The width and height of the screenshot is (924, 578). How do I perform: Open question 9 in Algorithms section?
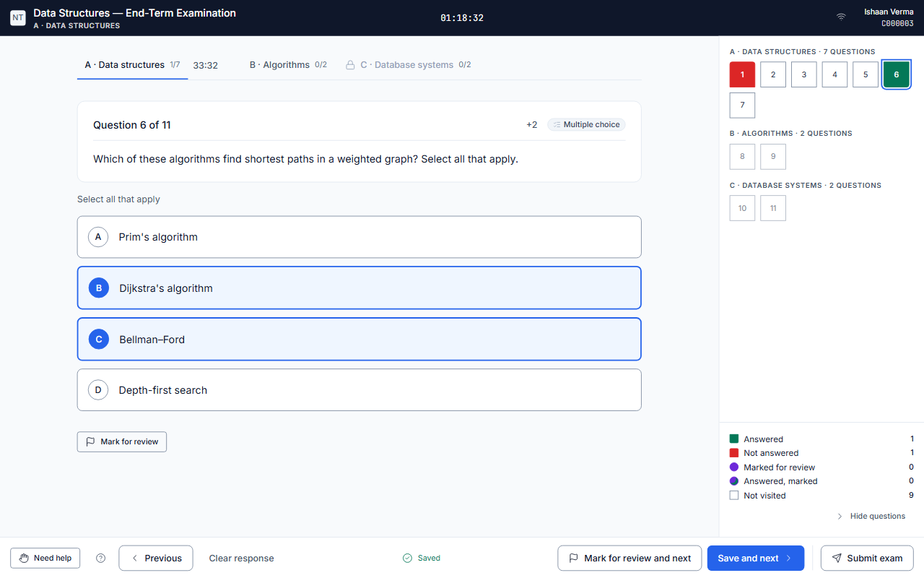click(773, 156)
